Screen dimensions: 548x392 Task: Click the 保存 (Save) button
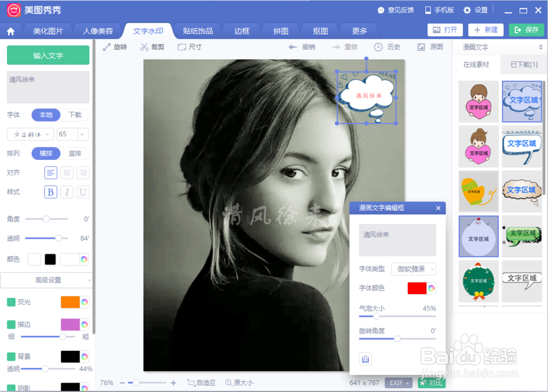(x=526, y=30)
